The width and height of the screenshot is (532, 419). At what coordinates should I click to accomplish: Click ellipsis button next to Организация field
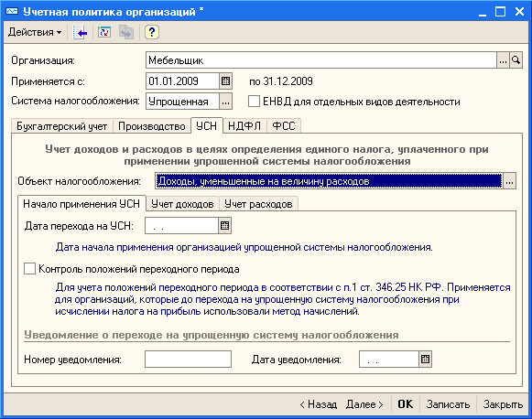click(x=504, y=60)
